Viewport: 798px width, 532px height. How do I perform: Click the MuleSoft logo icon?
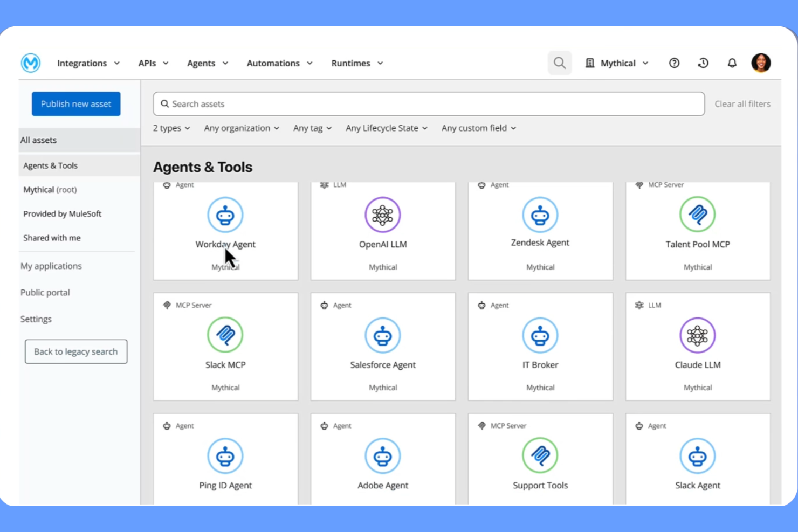(31, 63)
